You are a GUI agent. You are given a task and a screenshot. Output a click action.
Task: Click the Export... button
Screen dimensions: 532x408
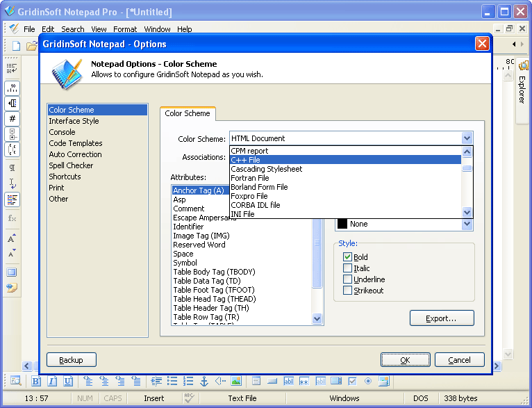click(442, 318)
